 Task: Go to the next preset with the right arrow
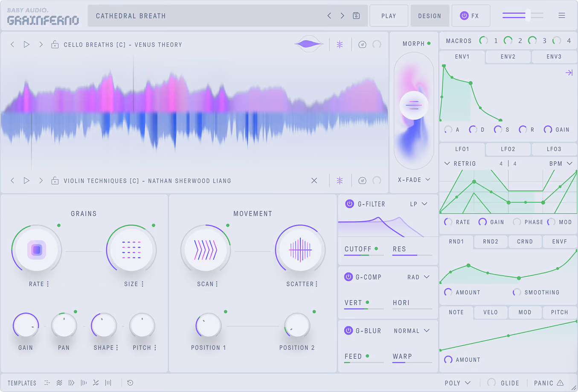tap(342, 16)
